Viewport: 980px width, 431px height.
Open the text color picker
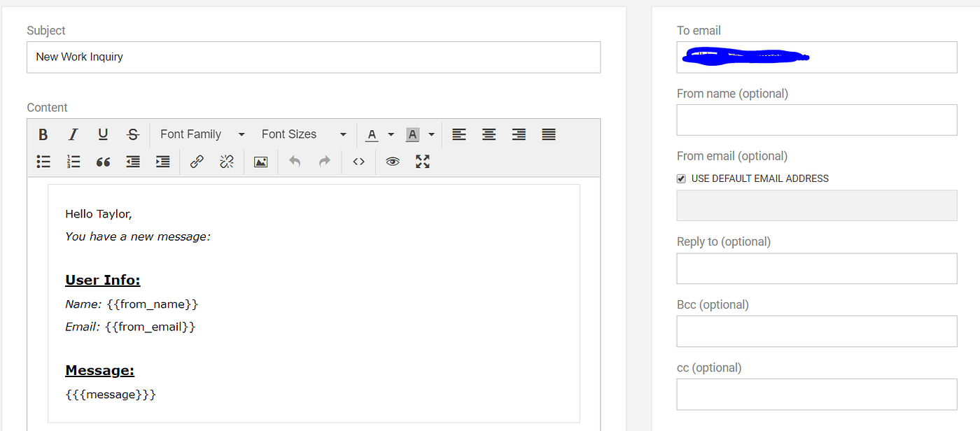pos(372,134)
